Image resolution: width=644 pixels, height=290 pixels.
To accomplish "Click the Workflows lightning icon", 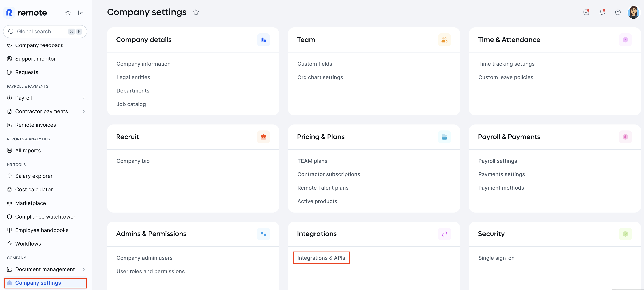I will [9, 243].
